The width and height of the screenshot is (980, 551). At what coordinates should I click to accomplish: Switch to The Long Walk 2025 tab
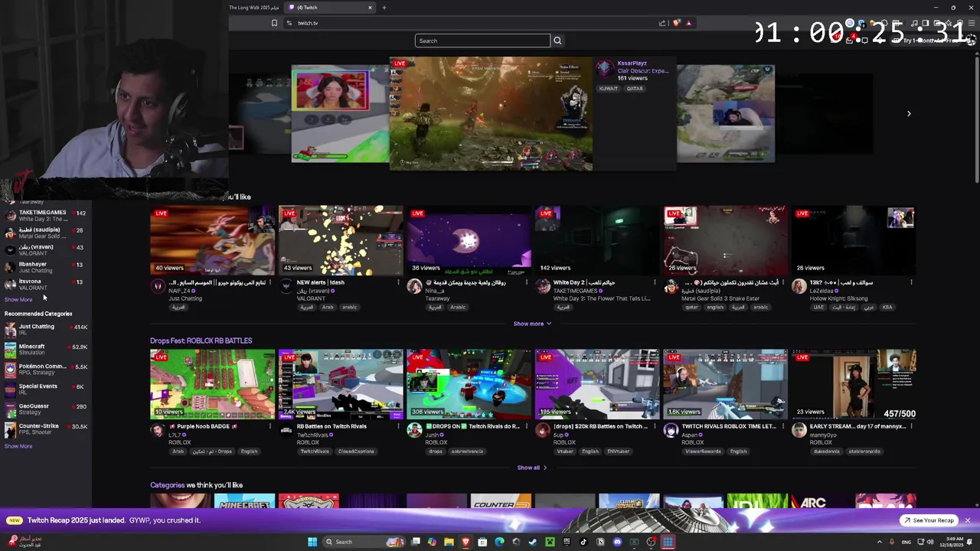[x=256, y=8]
